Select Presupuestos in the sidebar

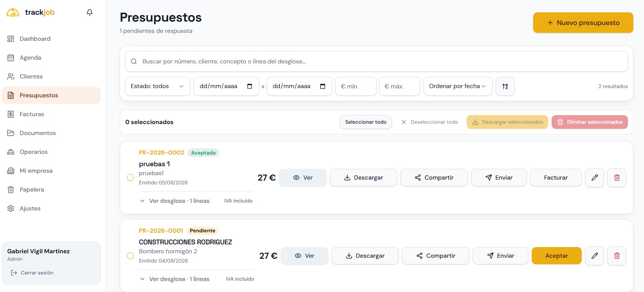coord(51,95)
